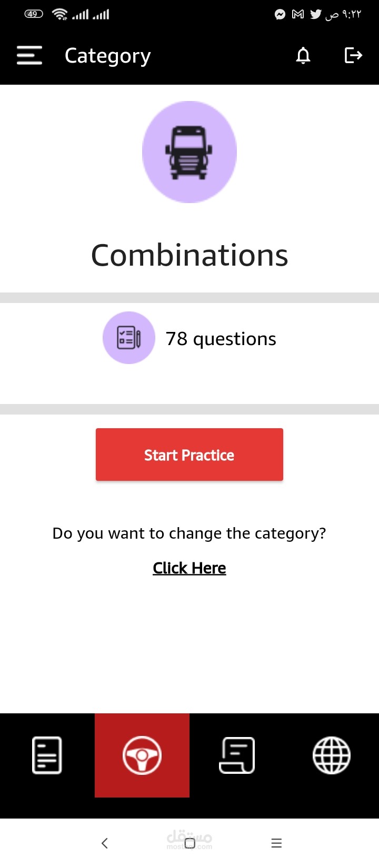Open notifications bell icon

[x=303, y=55]
